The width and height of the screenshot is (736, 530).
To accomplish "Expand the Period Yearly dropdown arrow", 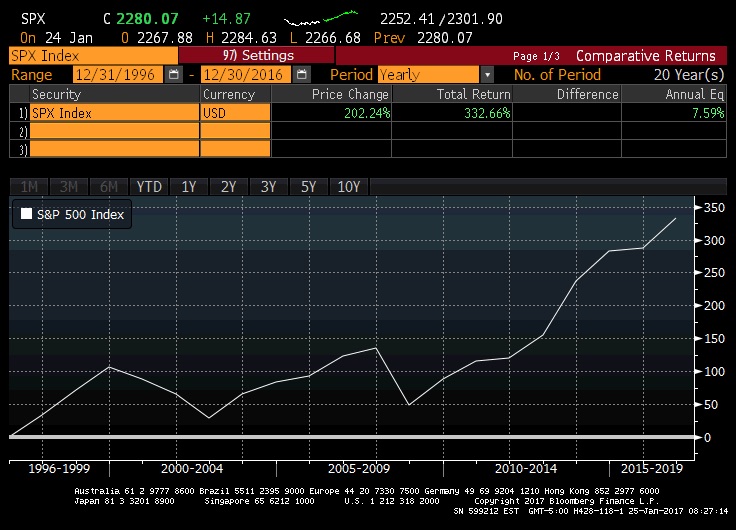I will pyautogui.click(x=487, y=75).
